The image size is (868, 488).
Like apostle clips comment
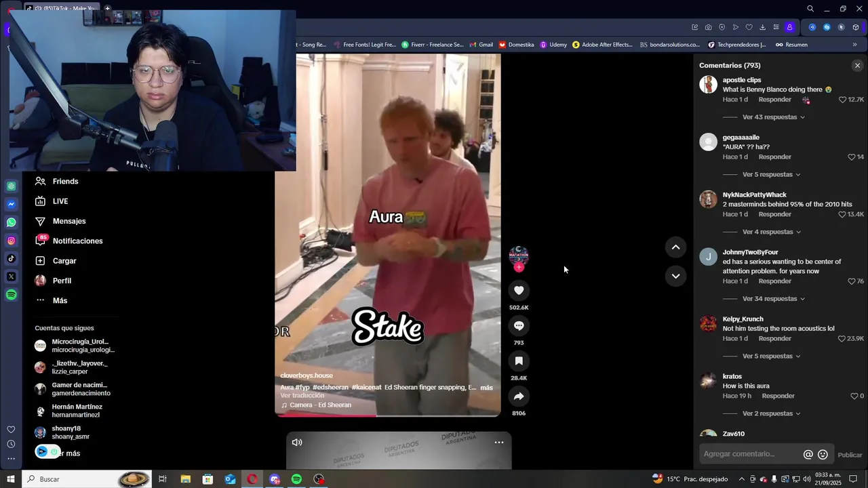pyautogui.click(x=843, y=100)
